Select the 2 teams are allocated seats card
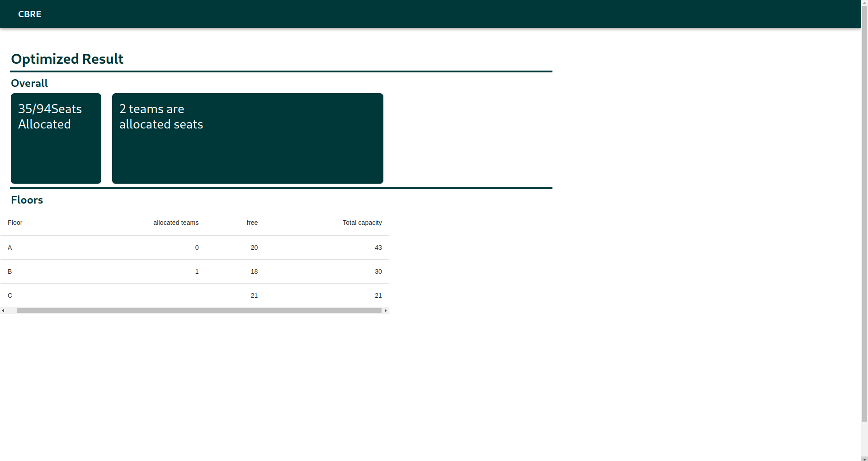868x461 pixels. [x=248, y=138]
